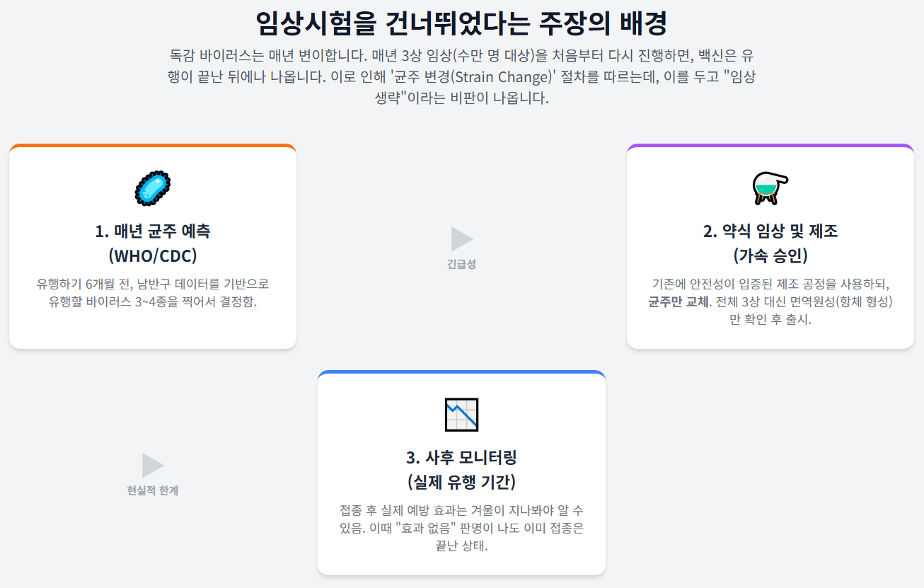Viewport: 924px width, 588px height.
Task: Click the intro paragraph about 균주 변경 절차
Action: (x=461, y=78)
